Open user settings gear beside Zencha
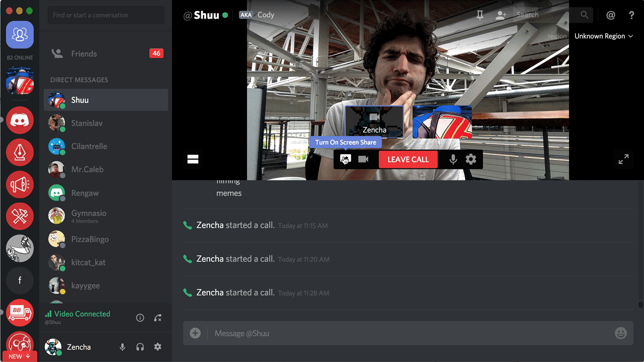The height and width of the screenshot is (362, 644). point(157,347)
